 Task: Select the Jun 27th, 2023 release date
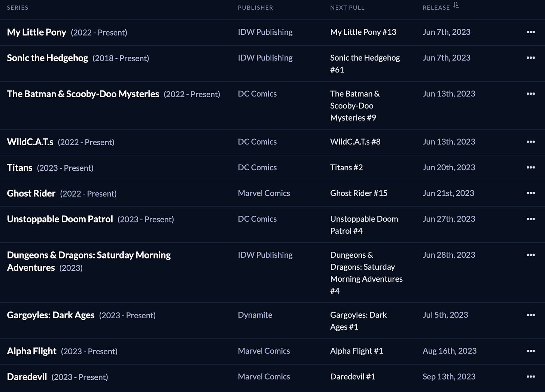pos(449,219)
